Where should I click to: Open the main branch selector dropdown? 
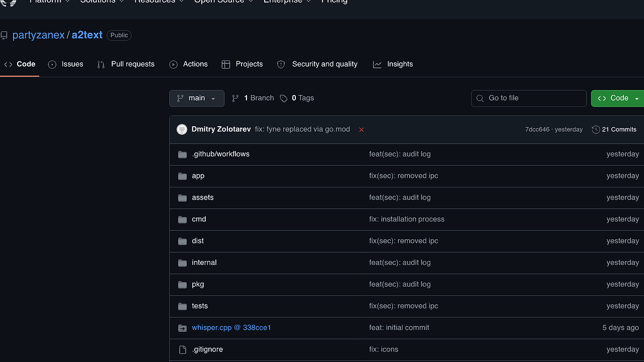point(197,98)
